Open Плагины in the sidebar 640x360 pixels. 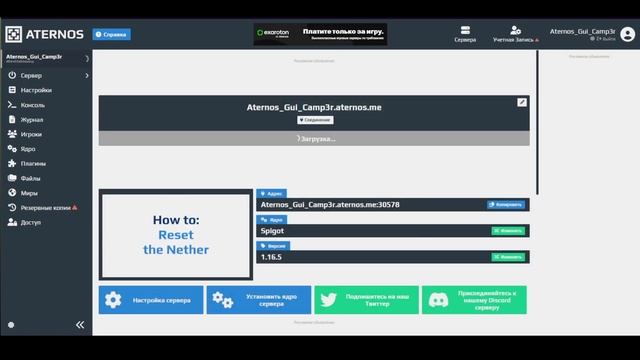coord(46,164)
